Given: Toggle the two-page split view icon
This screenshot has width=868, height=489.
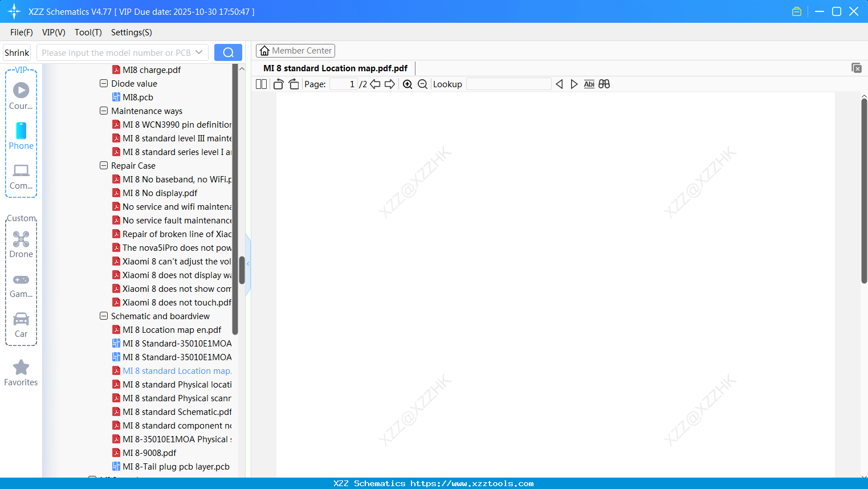Looking at the screenshot, I should point(261,84).
